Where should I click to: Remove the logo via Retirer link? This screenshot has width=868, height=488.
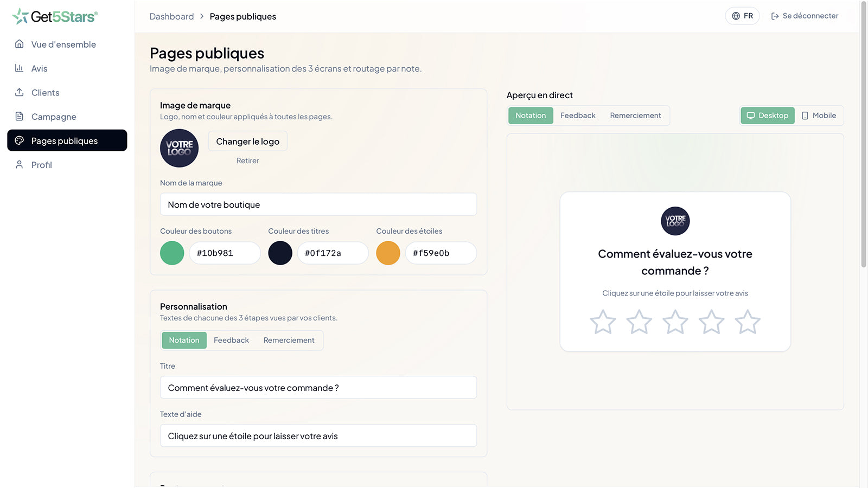(247, 160)
